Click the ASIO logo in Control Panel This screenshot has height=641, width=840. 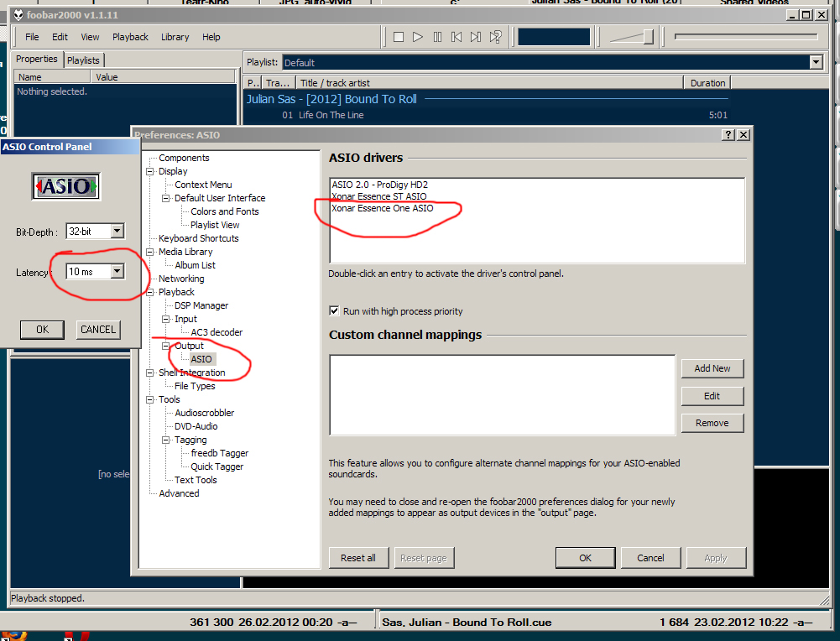[x=66, y=186]
